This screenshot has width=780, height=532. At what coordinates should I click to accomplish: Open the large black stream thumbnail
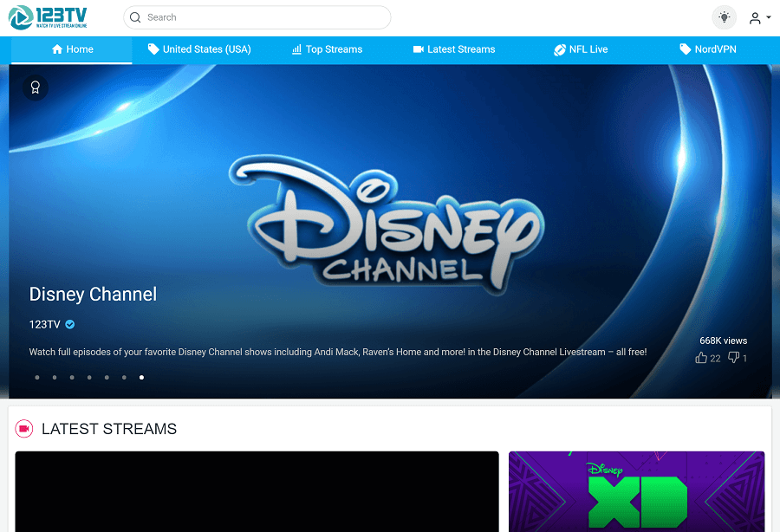257,491
